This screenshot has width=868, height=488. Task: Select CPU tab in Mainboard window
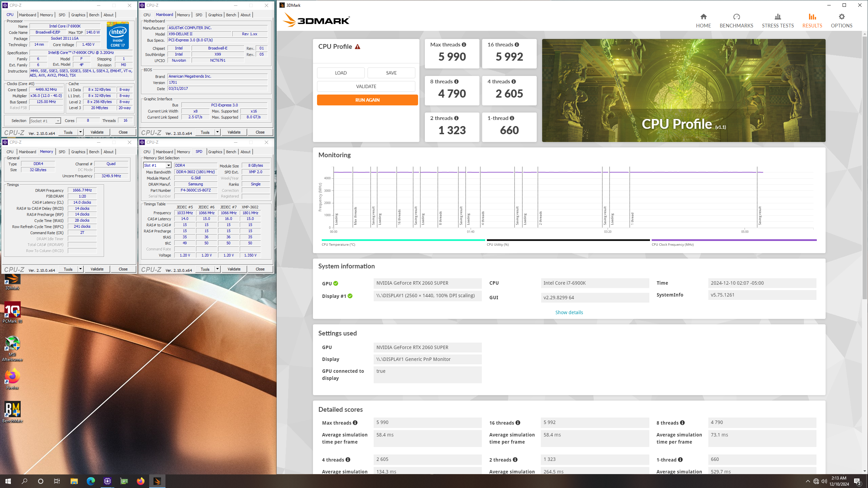click(147, 15)
